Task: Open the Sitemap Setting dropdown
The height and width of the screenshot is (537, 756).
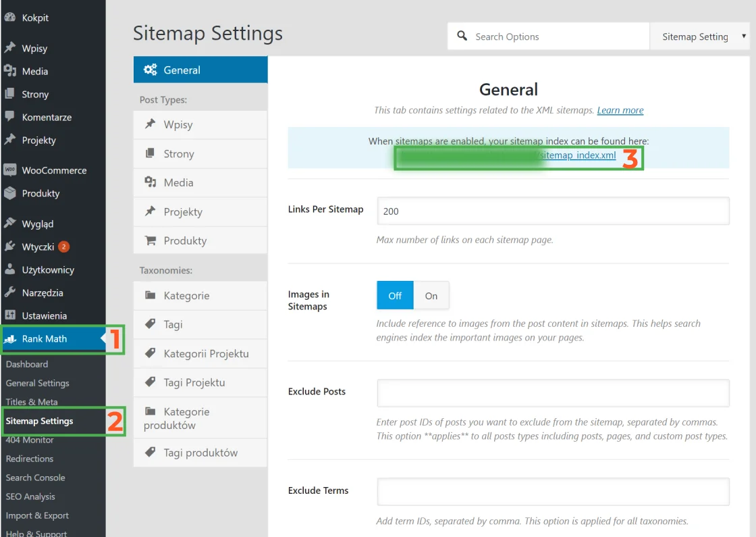Action: [699, 36]
